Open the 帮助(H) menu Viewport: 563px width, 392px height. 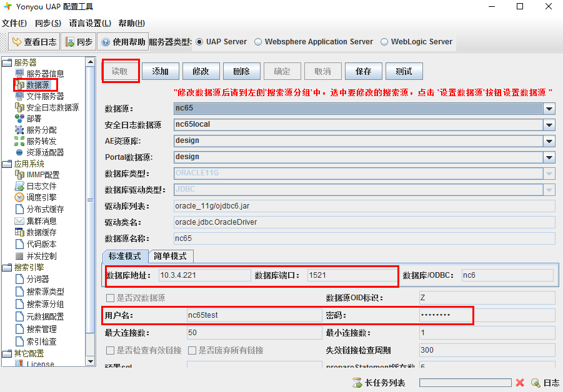coord(132,23)
